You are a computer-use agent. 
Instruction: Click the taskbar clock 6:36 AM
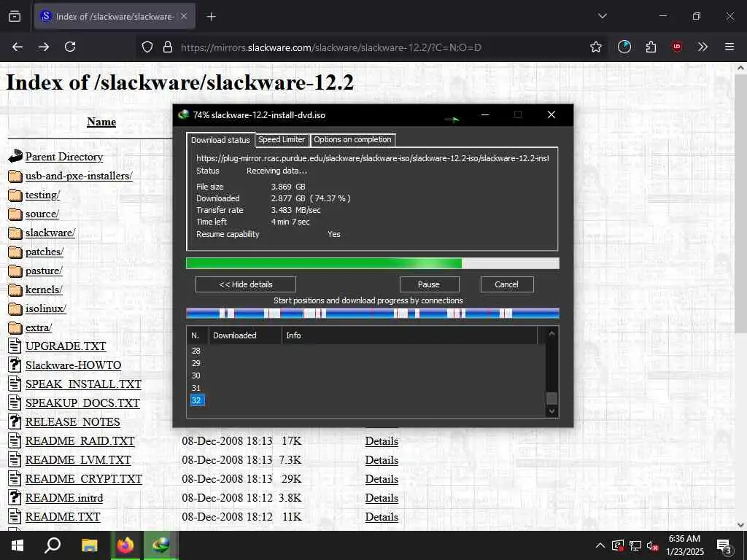point(684,539)
